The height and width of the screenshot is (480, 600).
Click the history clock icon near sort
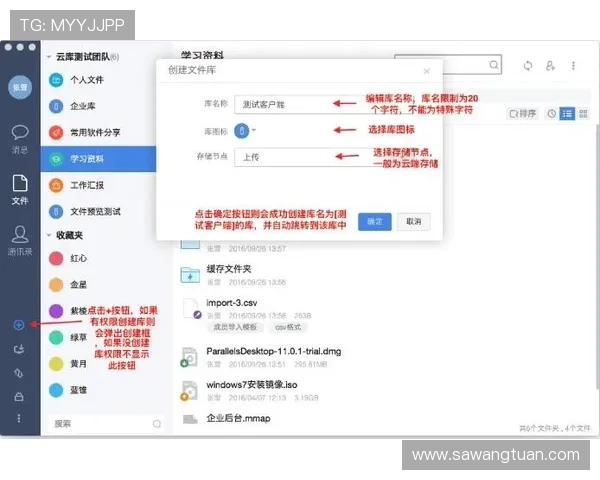pyautogui.click(x=551, y=114)
